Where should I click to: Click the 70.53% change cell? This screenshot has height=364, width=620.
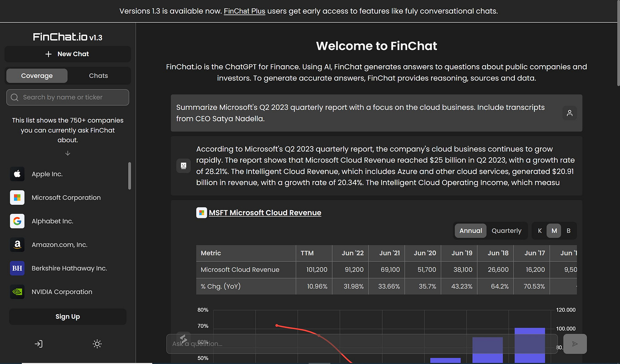(531, 286)
